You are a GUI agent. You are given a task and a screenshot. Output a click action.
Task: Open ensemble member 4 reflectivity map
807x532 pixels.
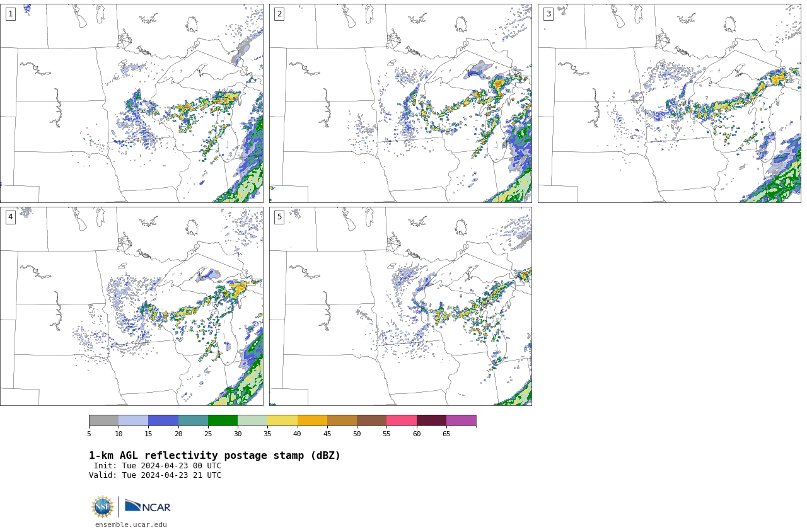pos(131,306)
